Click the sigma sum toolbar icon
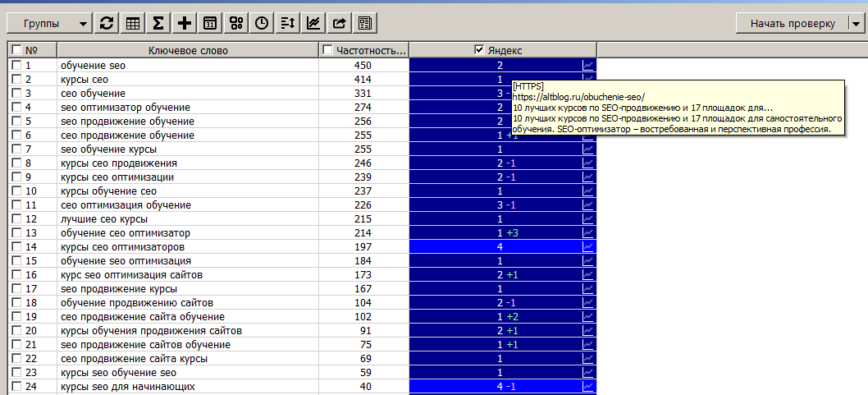 point(158,24)
